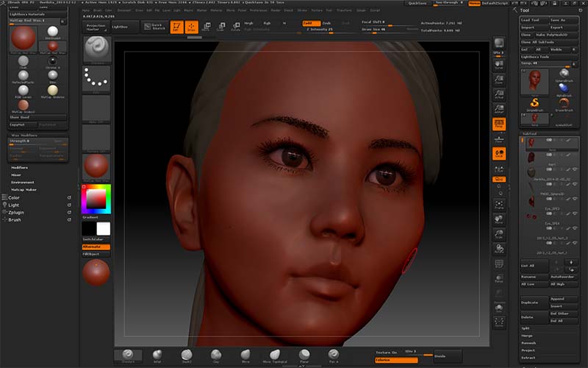Click the BPR render icon
The height and width of the screenshot is (368, 588).
499,43
